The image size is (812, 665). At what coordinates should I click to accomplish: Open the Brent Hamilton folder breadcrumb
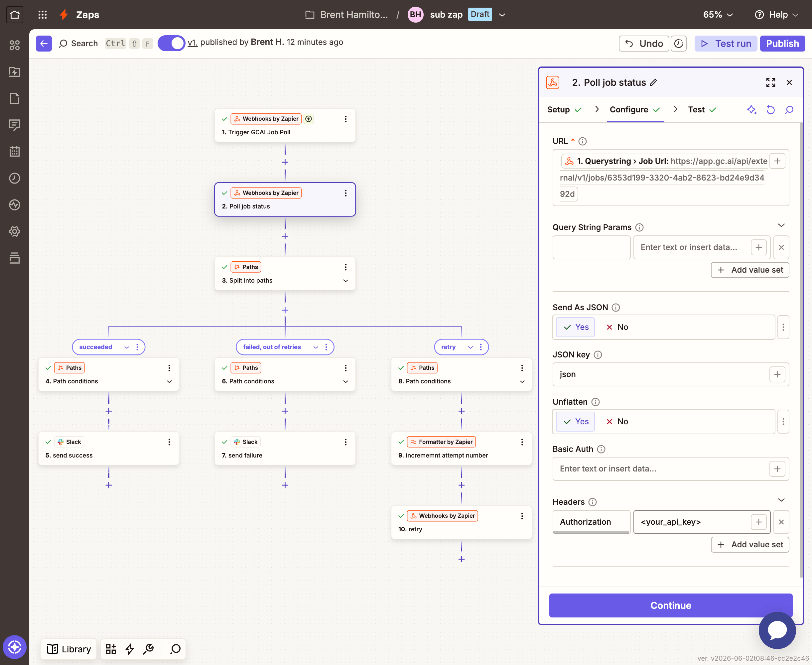pos(347,15)
